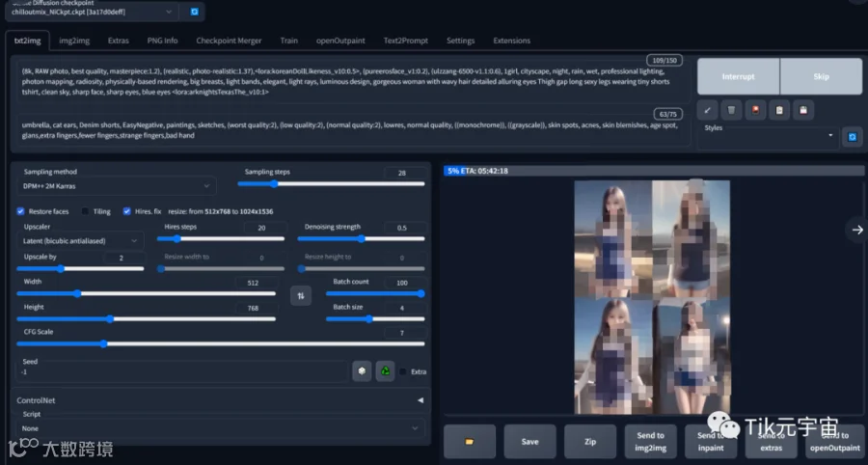Toggle the Hires. fix checkbox

point(126,211)
